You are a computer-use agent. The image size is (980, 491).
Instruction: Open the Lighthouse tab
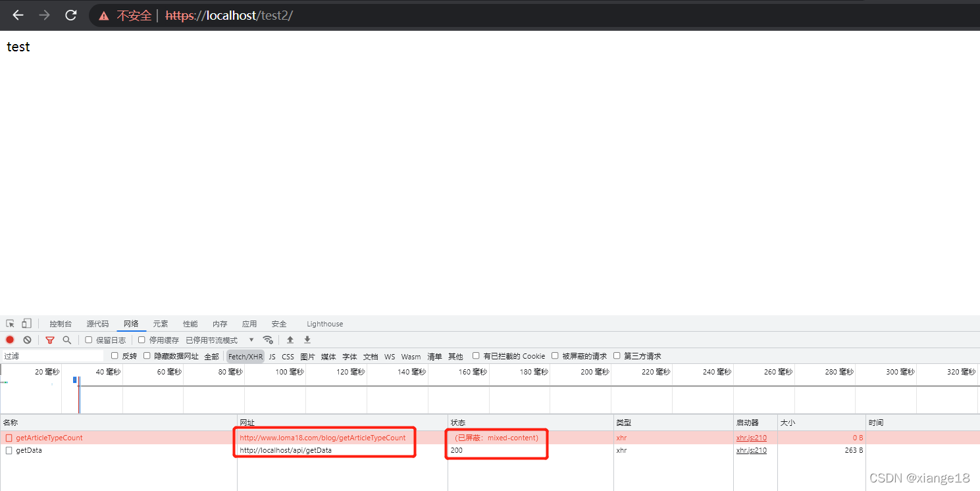point(324,324)
